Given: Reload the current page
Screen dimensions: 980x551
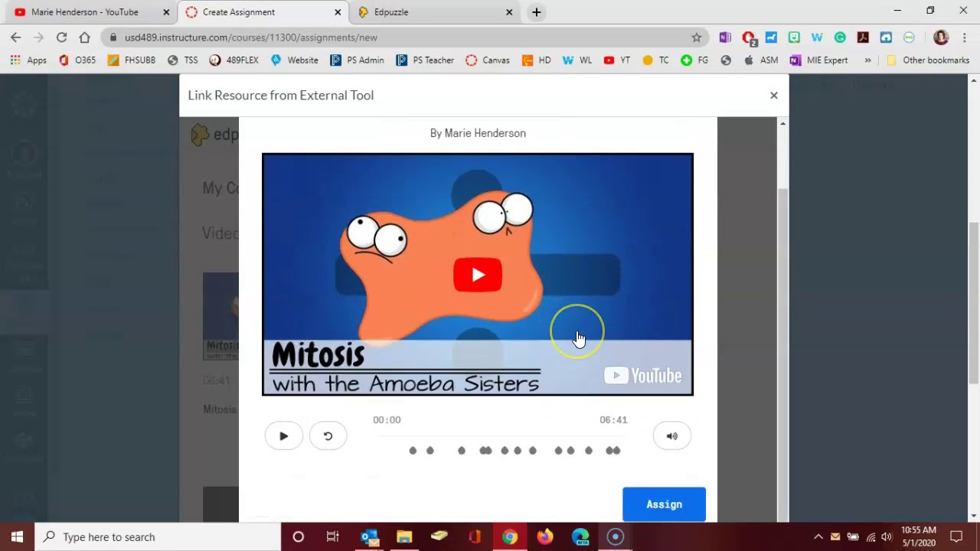Looking at the screenshot, I should pos(61,37).
